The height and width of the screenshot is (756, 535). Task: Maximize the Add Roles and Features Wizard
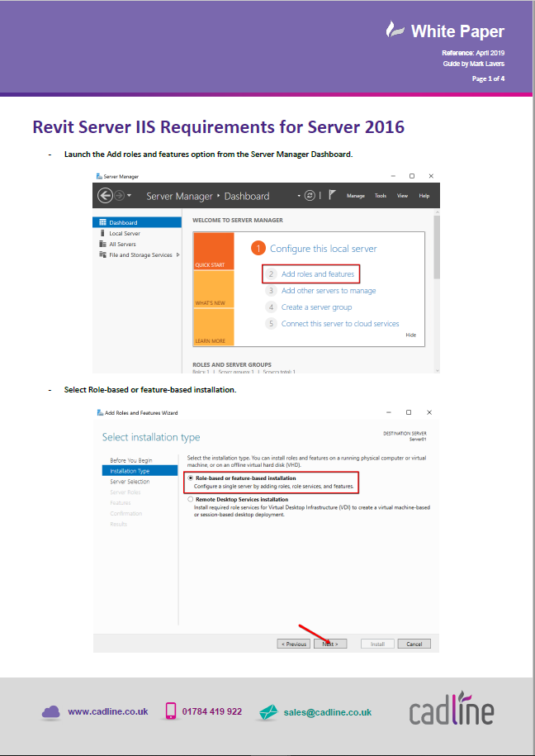(x=409, y=412)
